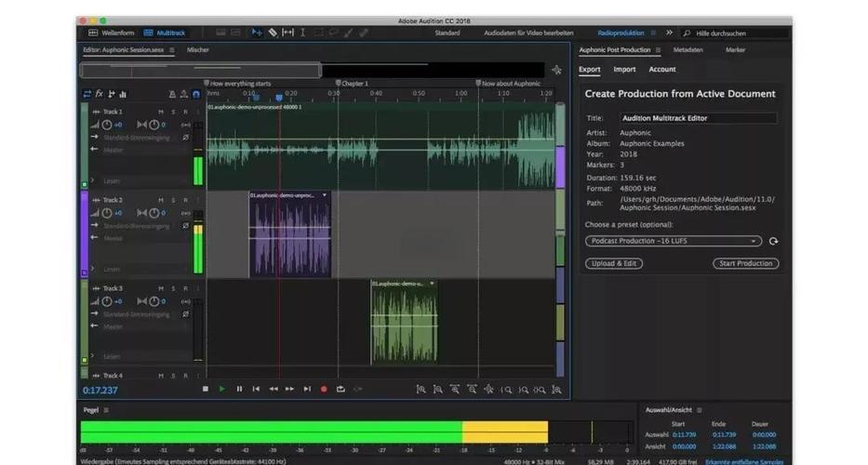Select the Standard workspace

(447, 33)
